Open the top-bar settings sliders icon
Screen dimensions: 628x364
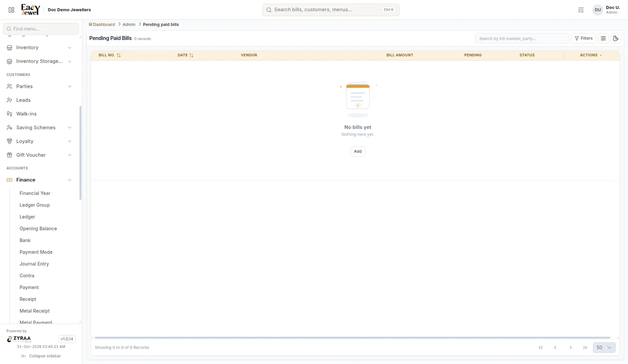[x=581, y=10]
